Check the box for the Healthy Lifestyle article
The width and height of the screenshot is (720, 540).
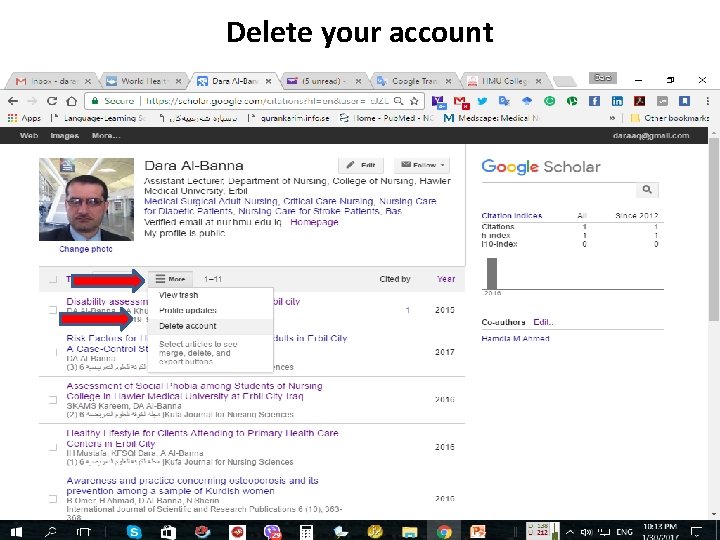tap(53, 447)
